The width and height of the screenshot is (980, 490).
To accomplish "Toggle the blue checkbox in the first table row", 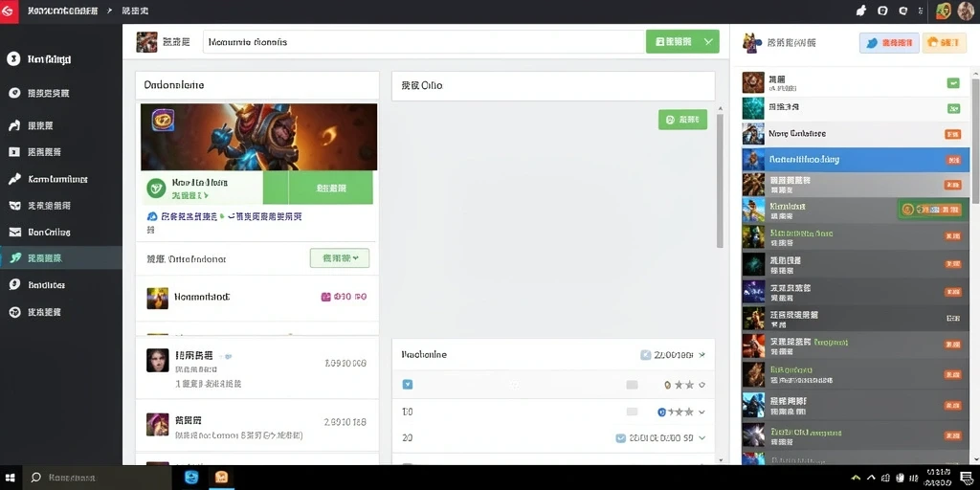I will click(408, 385).
